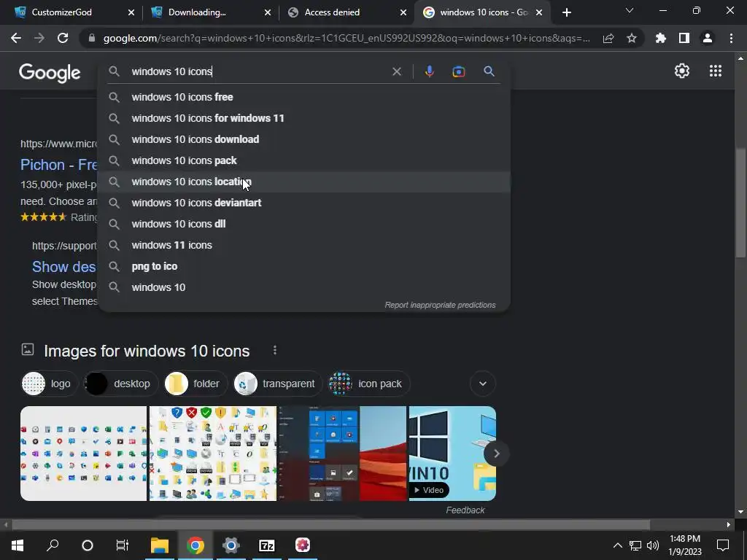Expand more image filter chips
747x560 pixels.
click(483, 384)
